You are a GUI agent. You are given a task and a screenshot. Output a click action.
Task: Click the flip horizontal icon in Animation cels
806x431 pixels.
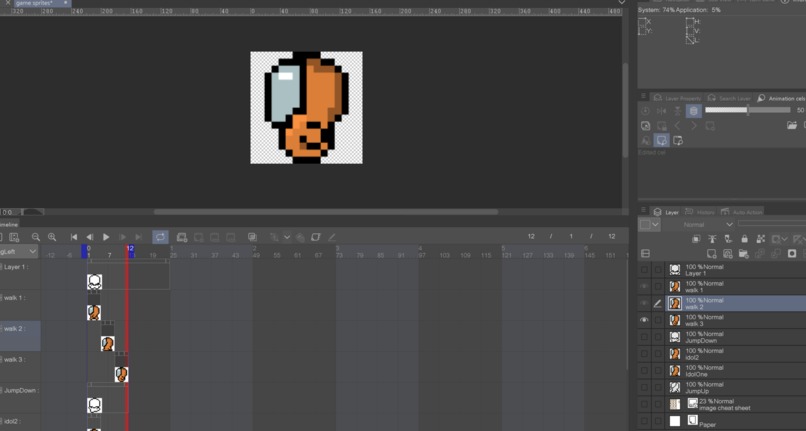pyautogui.click(x=662, y=111)
